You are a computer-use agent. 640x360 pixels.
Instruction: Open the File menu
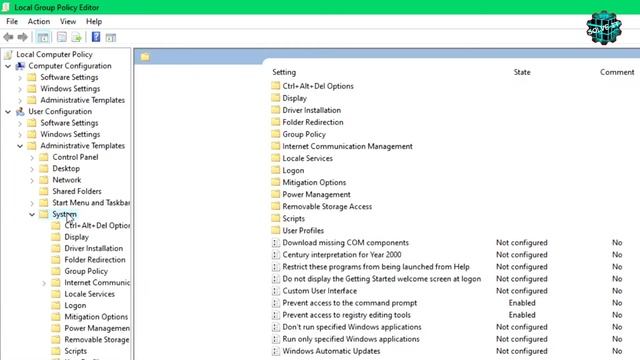pos(12,22)
